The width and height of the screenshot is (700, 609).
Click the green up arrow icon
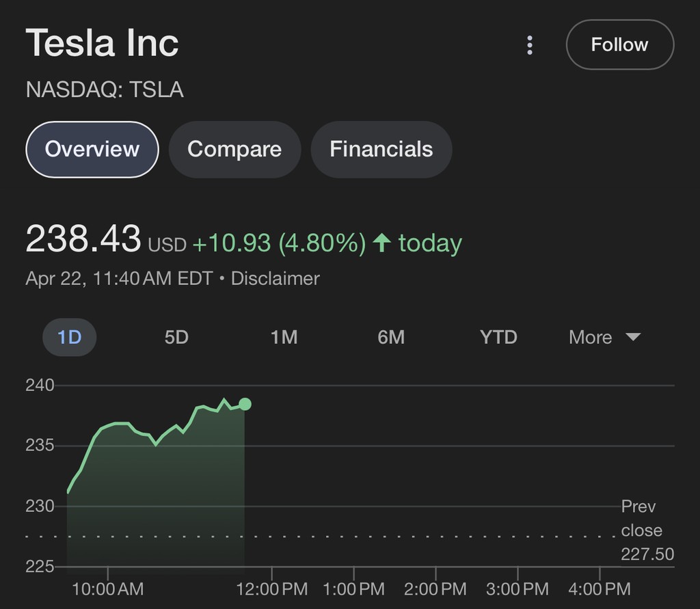click(382, 243)
